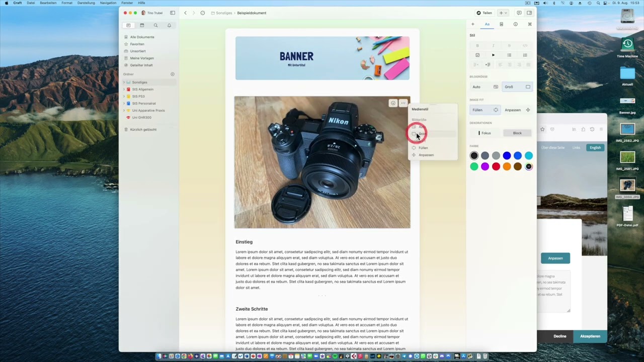The height and width of the screenshot is (362, 644).
Task: Choose Anpassen in Medienstil popup
Action: point(433,155)
